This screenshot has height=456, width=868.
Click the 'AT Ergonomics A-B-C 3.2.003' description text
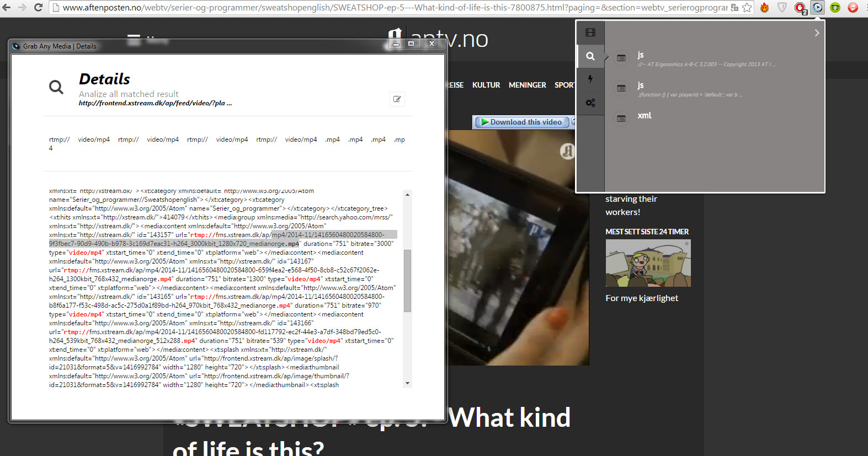pyautogui.click(x=706, y=65)
